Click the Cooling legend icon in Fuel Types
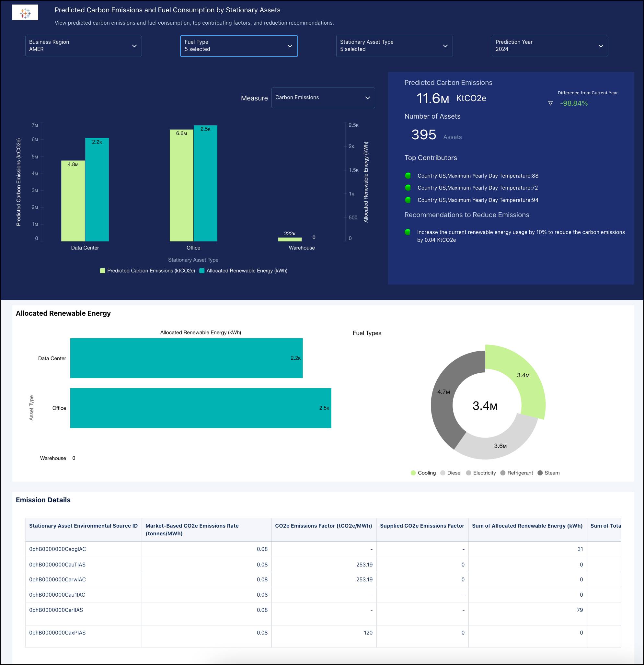 pos(414,472)
